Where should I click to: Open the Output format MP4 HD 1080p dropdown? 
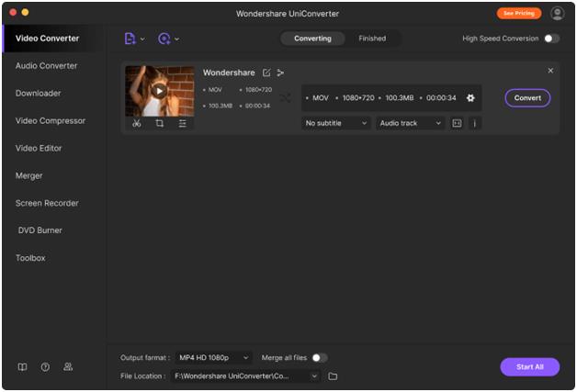point(213,357)
